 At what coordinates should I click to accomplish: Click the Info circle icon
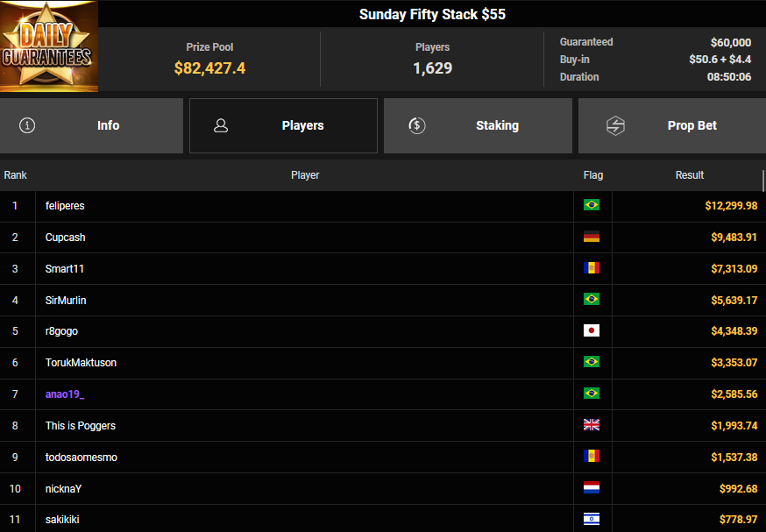click(x=27, y=125)
